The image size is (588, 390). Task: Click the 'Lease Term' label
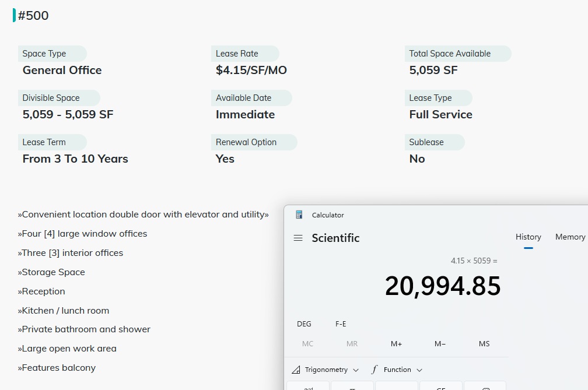tap(44, 142)
